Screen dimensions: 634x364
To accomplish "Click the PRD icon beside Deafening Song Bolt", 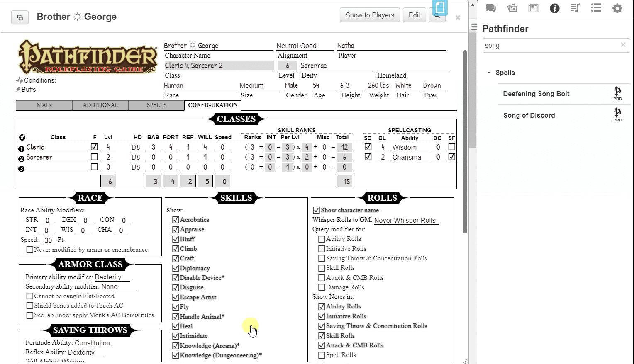I will click(617, 93).
